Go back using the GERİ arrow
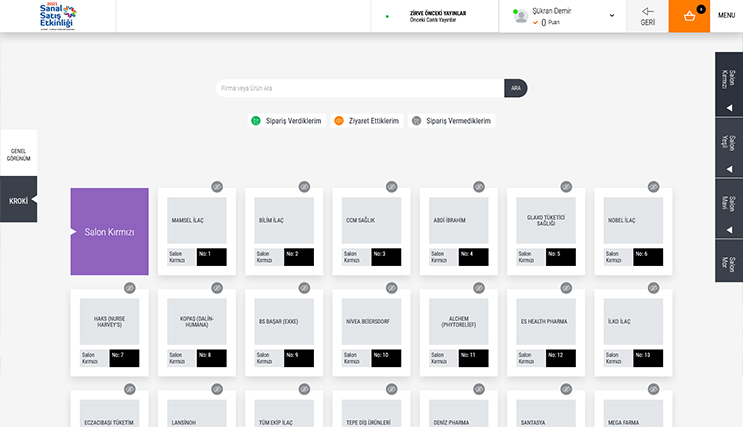The width and height of the screenshot is (743, 427). (x=647, y=16)
